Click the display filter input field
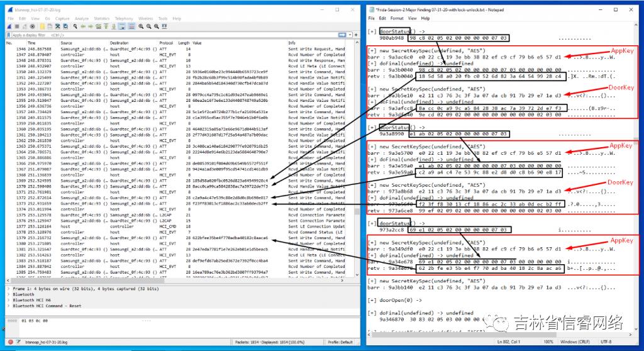This screenshot has width=644, height=351. point(175,35)
